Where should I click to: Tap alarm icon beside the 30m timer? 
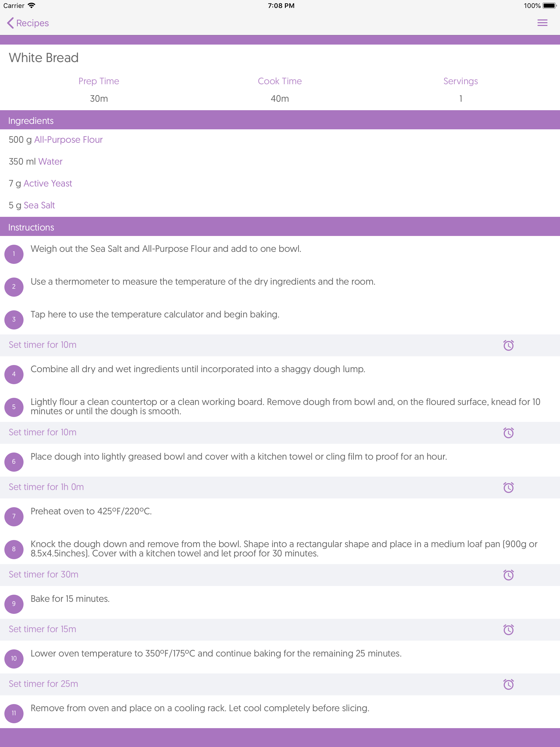tap(508, 575)
